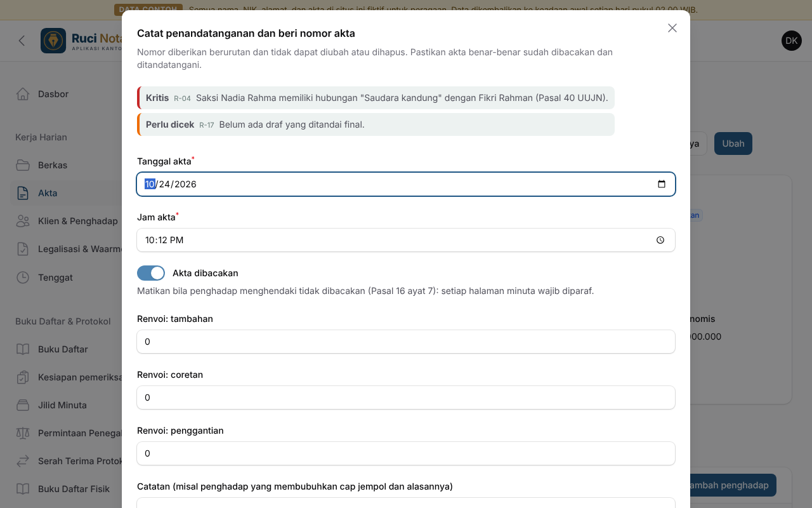The height and width of the screenshot is (508, 812).
Task: Open the calendar picker in Tanggal akta
Action: [x=662, y=184]
